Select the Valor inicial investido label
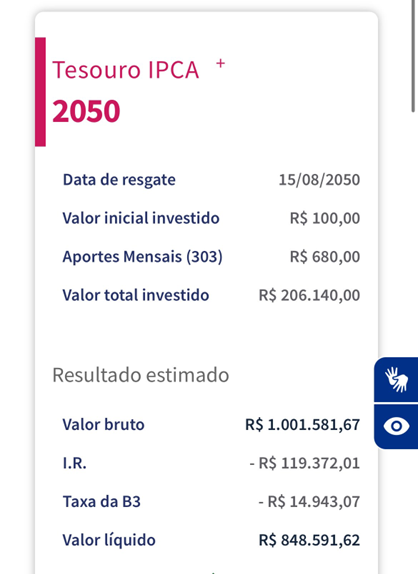This screenshot has height=574, width=418. tap(141, 218)
